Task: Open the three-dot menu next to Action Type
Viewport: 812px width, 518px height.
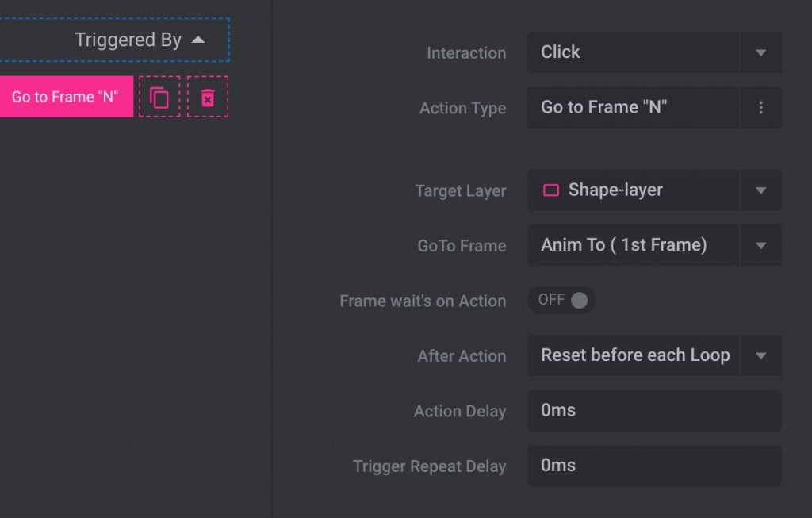Action: [760, 107]
